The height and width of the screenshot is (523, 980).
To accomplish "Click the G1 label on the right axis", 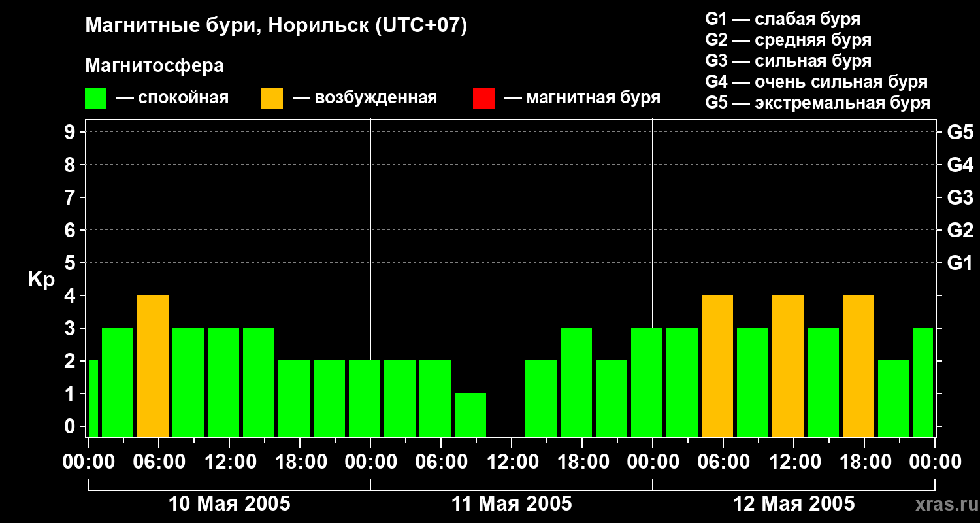I will tap(960, 263).
